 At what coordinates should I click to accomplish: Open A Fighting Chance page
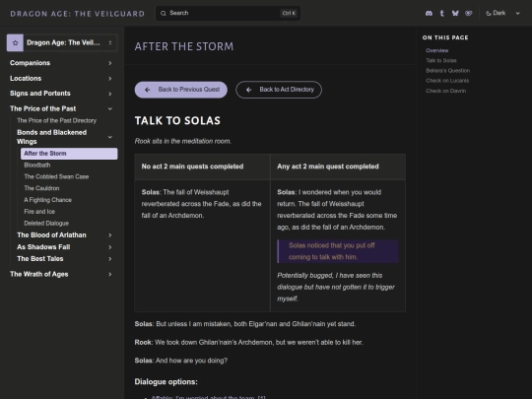[x=48, y=200]
